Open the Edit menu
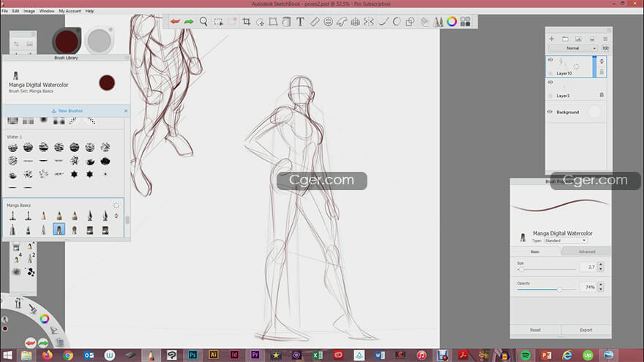This screenshot has height=362, width=644. coord(15,11)
